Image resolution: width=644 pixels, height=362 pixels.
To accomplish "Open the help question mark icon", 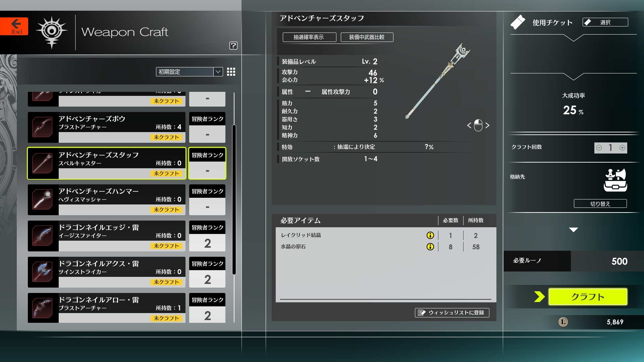I will tap(233, 46).
